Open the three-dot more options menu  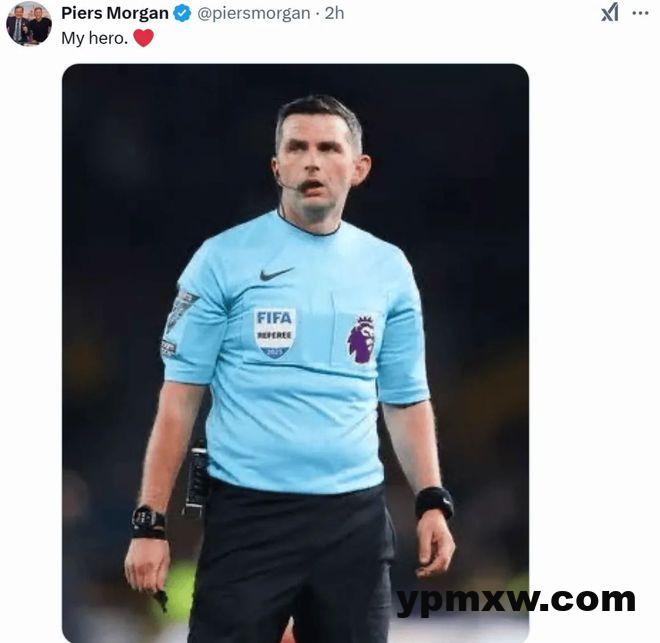click(640, 13)
